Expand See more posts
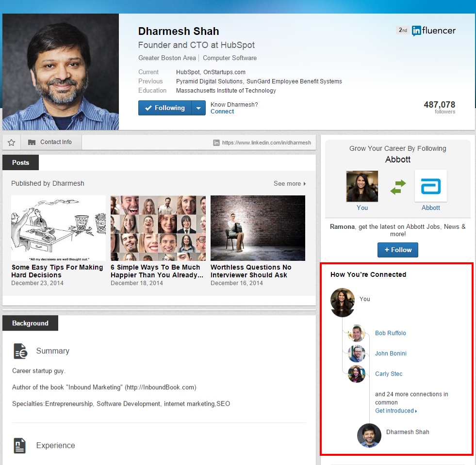This screenshot has width=476, height=465. 290,184
